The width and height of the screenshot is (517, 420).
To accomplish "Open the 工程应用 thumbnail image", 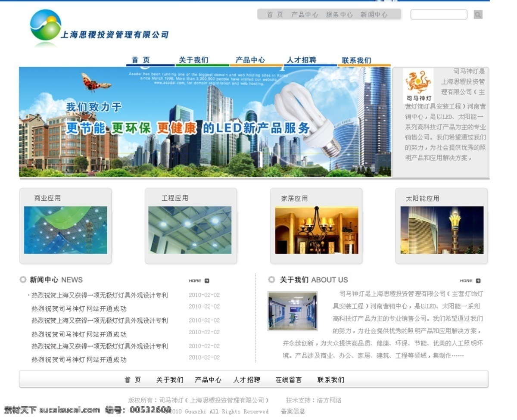I will point(190,230).
